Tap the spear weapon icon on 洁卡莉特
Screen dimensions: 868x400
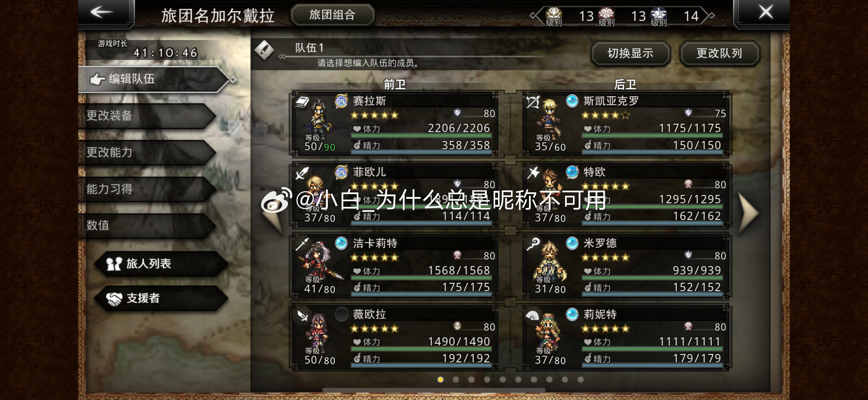point(302,244)
